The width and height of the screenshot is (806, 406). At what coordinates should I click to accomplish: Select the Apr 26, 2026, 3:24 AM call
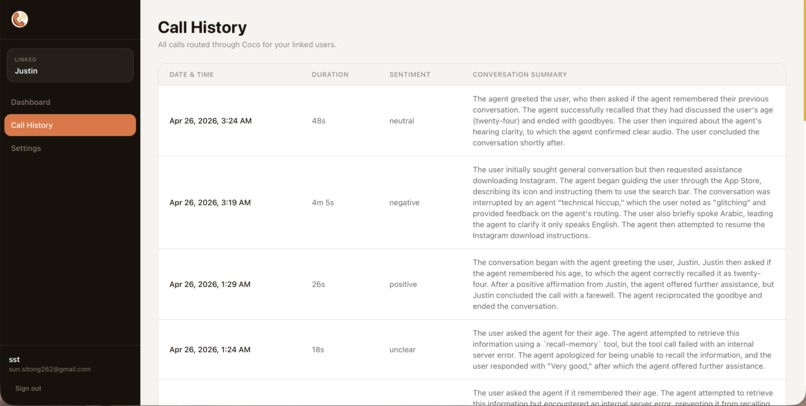pyautogui.click(x=472, y=121)
